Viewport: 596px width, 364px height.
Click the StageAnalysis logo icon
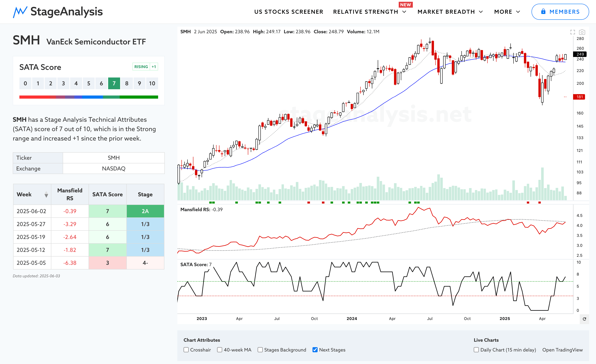click(x=20, y=12)
